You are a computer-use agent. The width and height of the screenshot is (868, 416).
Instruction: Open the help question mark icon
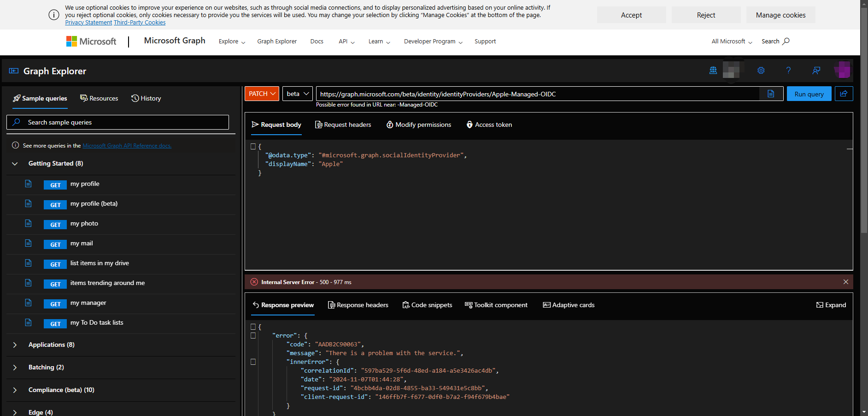coord(788,71)
